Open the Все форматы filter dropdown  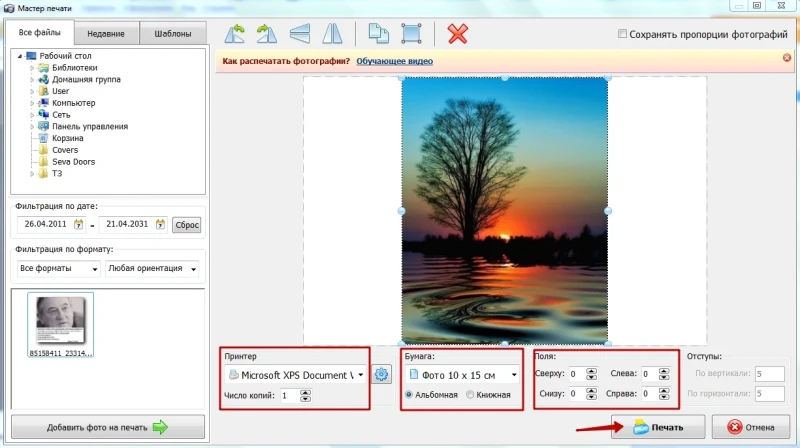pyautogui.click(x=58, y=268)
